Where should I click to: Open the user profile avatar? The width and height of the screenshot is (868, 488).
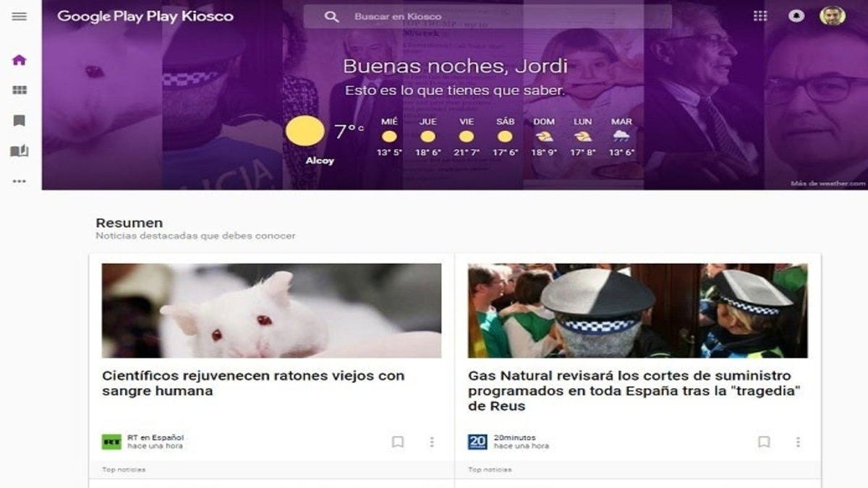pos(832,16)
